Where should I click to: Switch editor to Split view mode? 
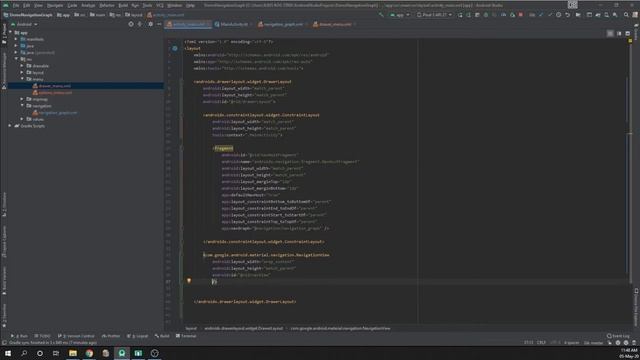[x=619, y=33]
